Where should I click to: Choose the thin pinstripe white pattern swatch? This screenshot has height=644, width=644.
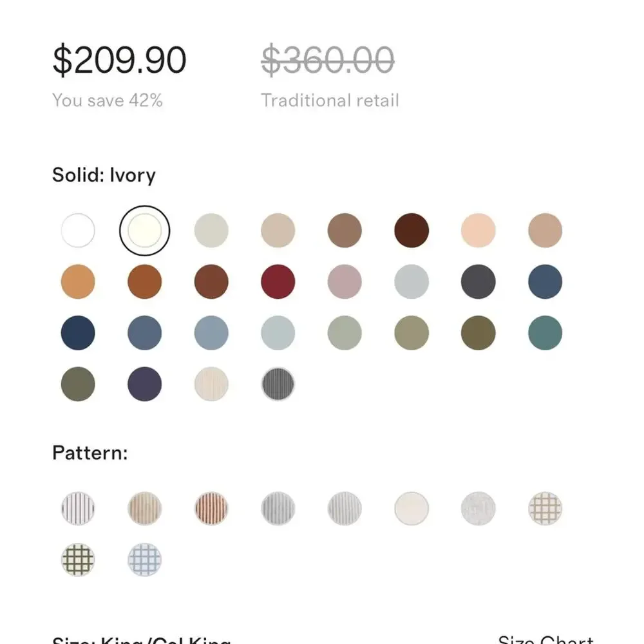coord(78,509)
